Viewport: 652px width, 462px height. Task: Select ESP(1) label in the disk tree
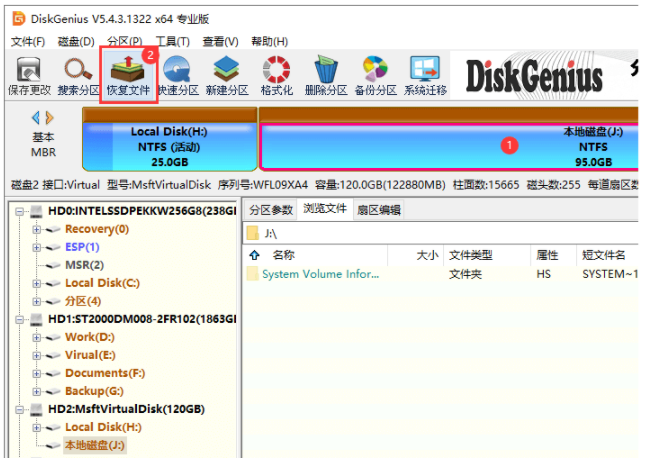(x=82, y=247)
